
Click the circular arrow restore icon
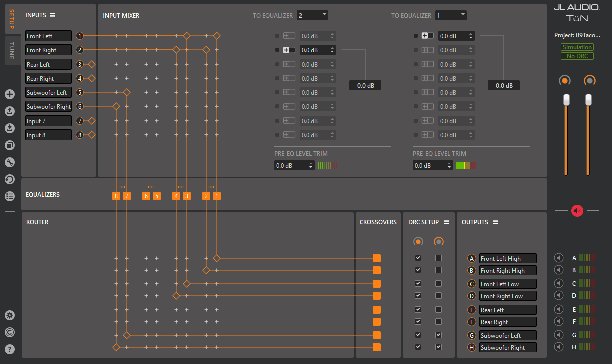(x=10, y=179)
